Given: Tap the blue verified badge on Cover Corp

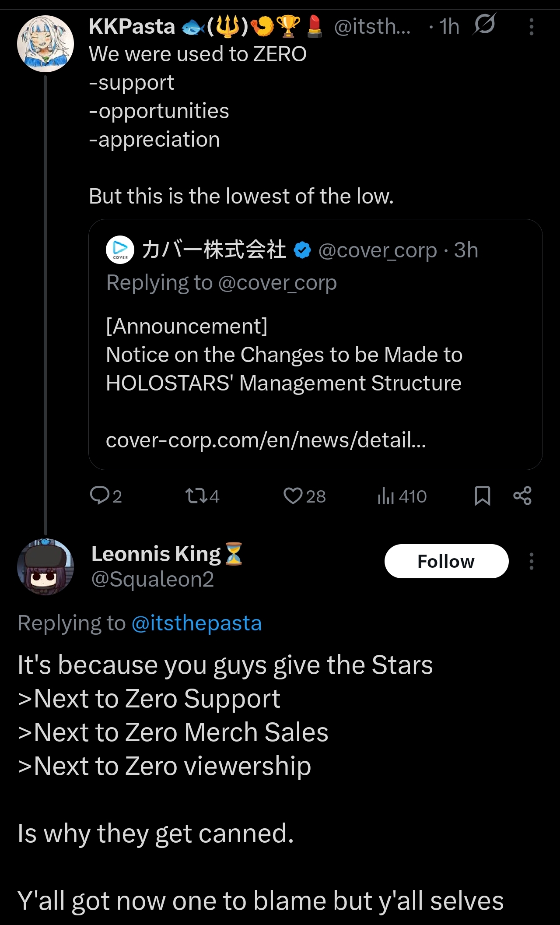Looking at the screenshot, I should point(302,250).
